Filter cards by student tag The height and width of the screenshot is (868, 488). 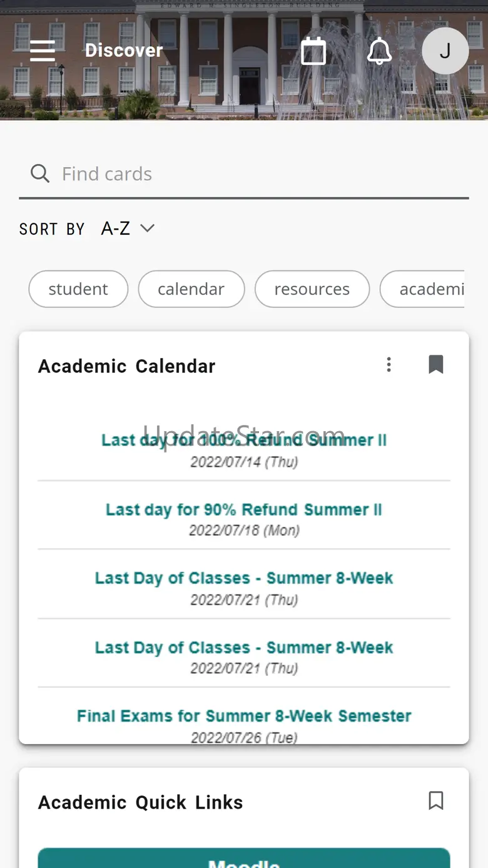click(78, 289)
